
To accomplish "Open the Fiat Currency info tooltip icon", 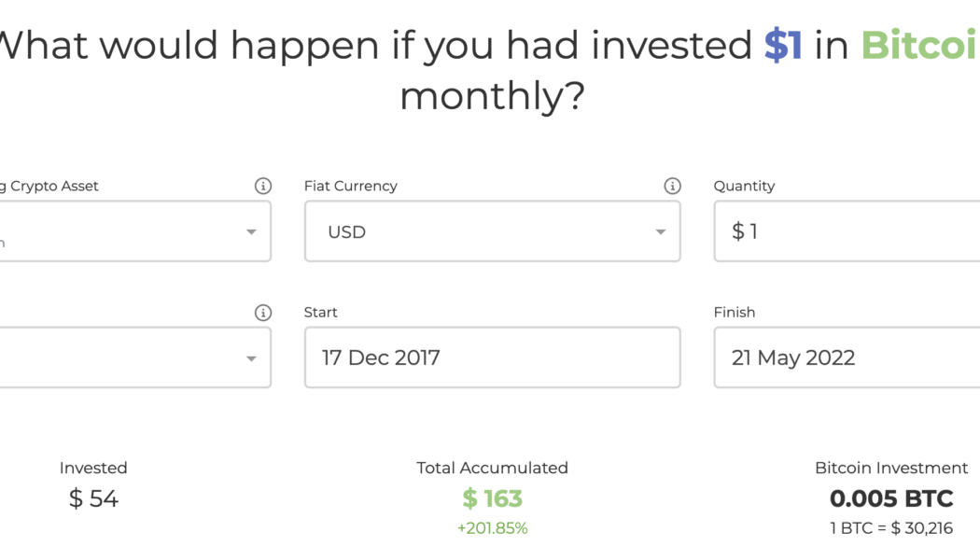I will (672, 185).
